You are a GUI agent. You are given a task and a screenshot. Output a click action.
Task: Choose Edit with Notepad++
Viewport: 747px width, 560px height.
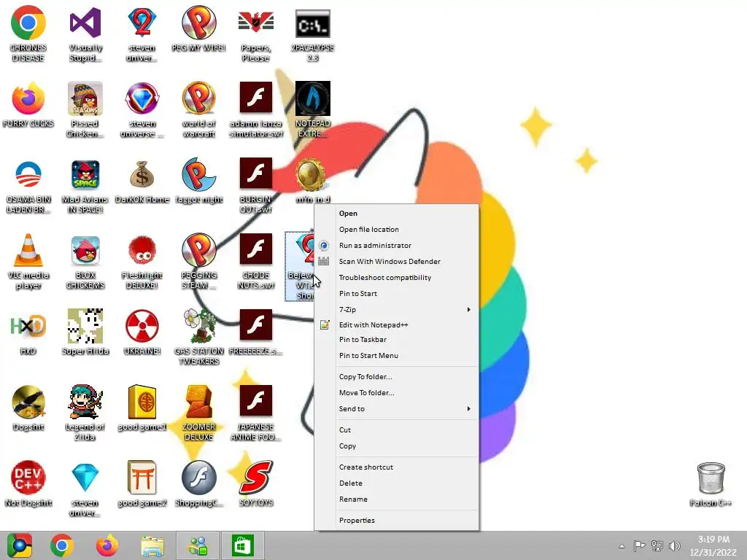pos(397,324)
